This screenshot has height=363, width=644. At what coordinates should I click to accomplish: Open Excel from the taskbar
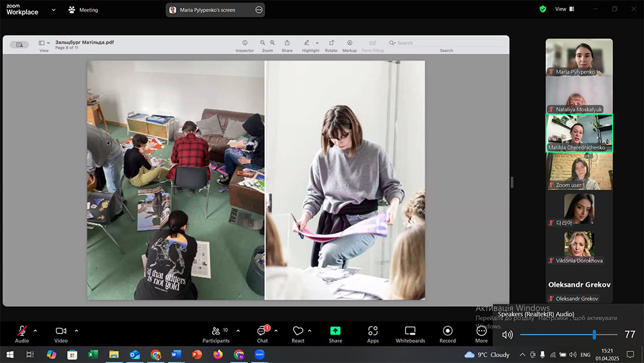(x=93, y=355)
